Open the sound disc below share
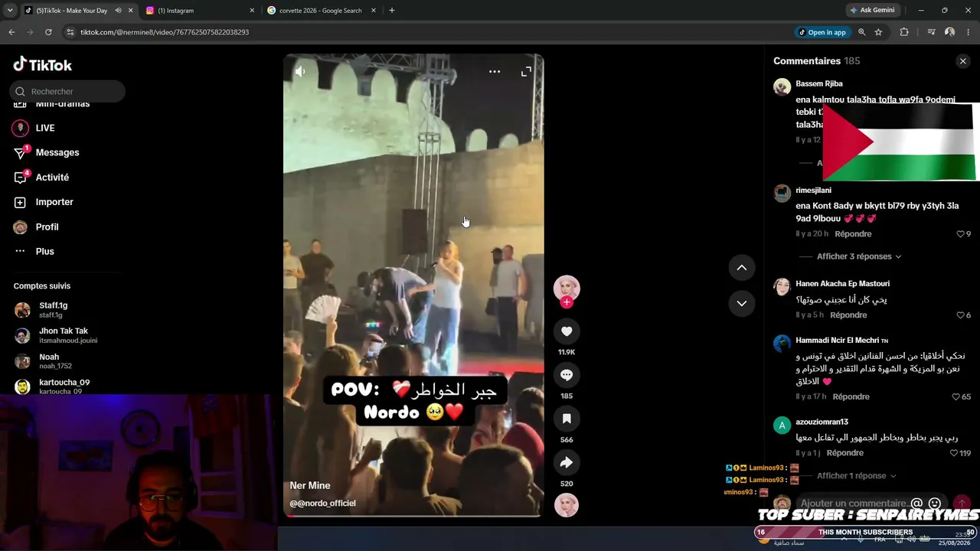This screenshot has height=551, width=980. point(567,505)
